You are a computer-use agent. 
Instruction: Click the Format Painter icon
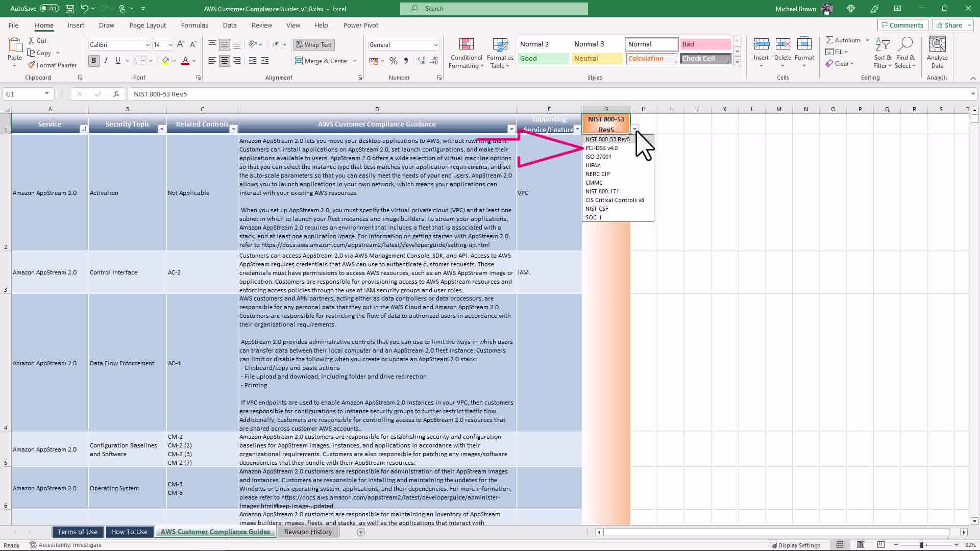[x=32, y=65]
